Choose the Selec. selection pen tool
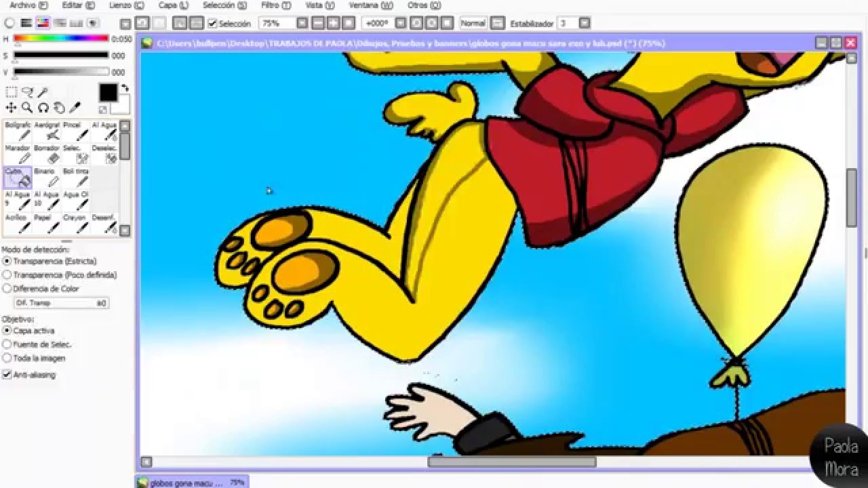Screen dimensions: 868x488 point(75,155)
